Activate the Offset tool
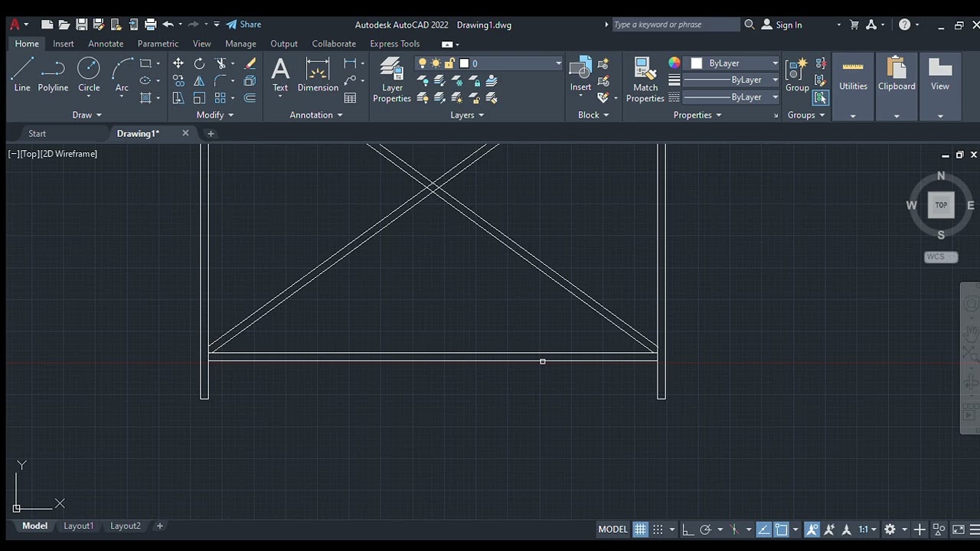The height and width of the screenshot is (551, 980). (x=250, y=98)
